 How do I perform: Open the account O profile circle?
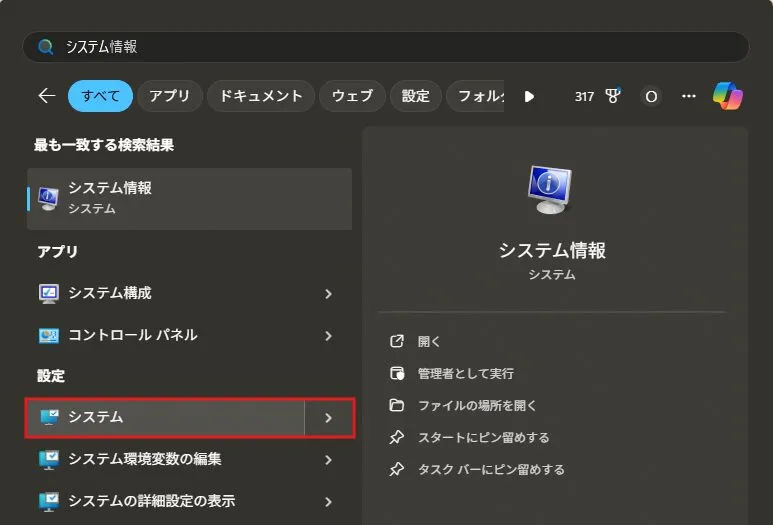[651, 96]
